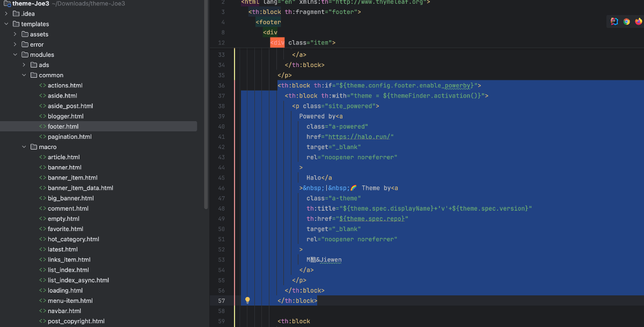Click line number 57 in the gutter
This screenshot has height=327, width=644.
(221, 301)
